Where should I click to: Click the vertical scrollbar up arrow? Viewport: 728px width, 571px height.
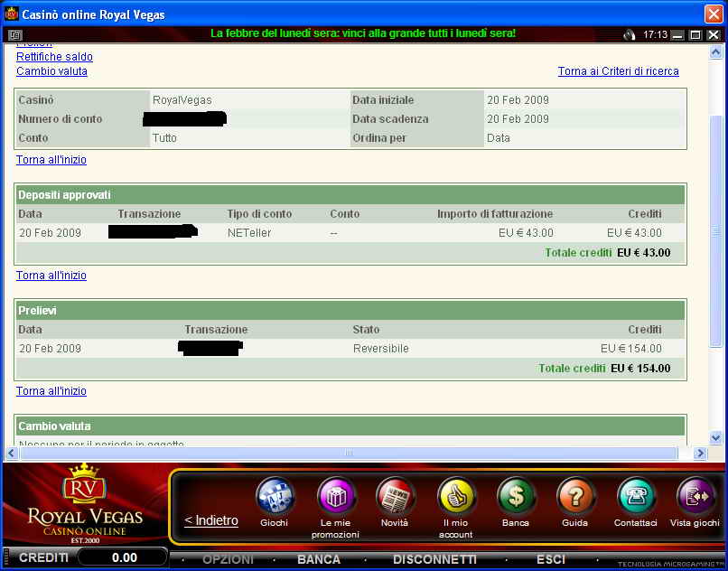pos(715,52)
